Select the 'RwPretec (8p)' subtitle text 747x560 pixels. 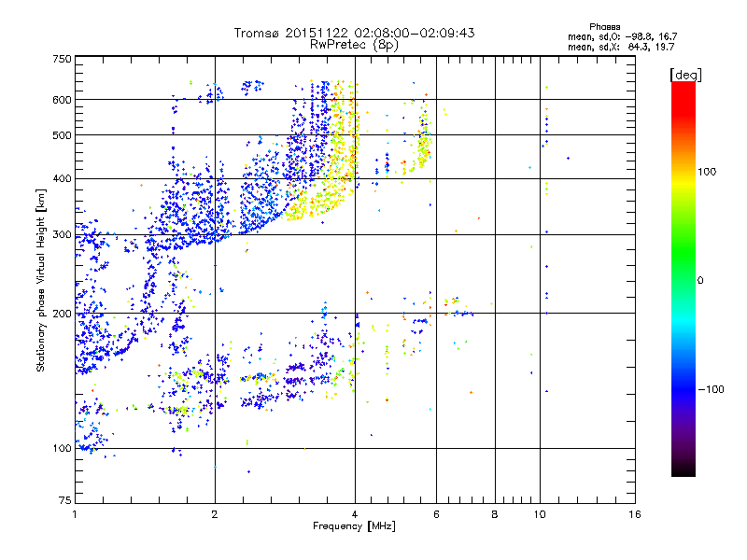(x=354, y=45)
